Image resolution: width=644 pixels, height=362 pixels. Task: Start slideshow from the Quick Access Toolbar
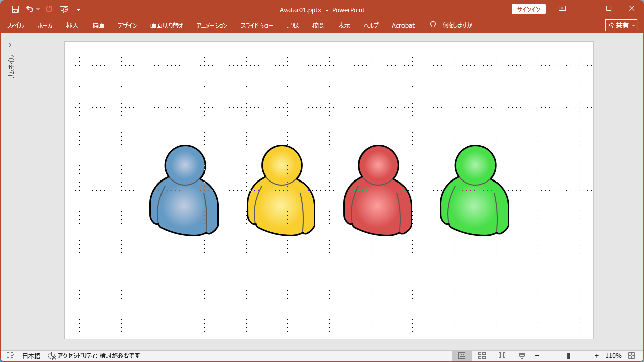pyautogui.click(x=64, y=9)
